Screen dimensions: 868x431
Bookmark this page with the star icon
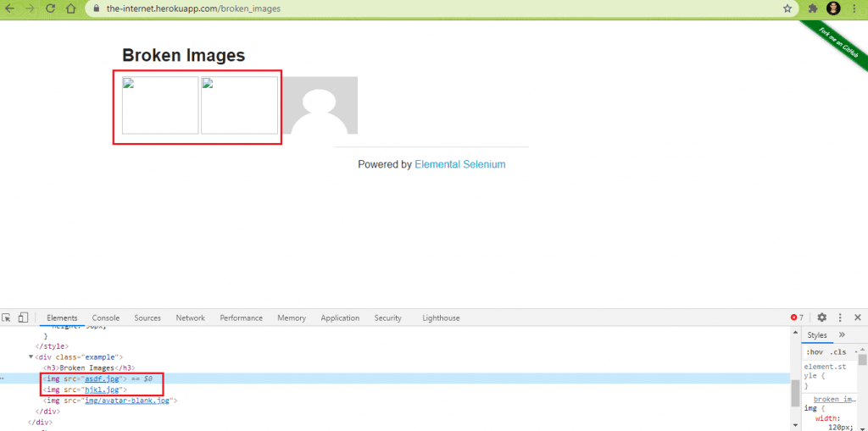coord(787,8)
